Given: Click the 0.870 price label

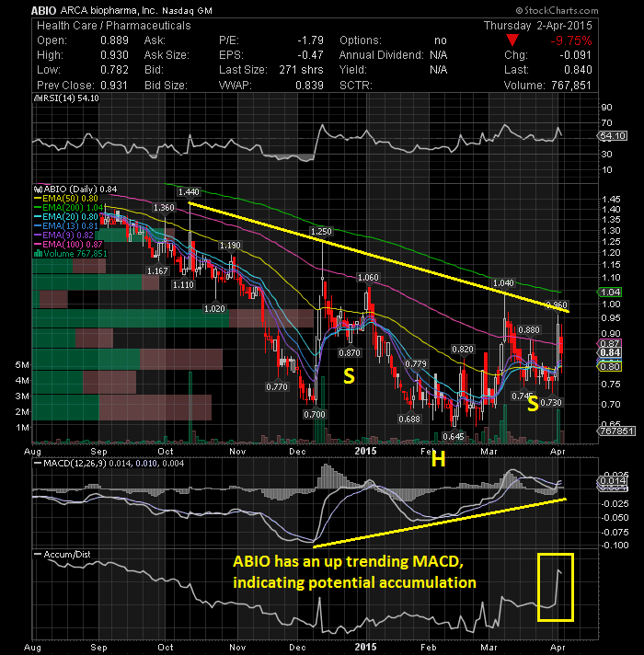Looking at the screenshot, I should tap(350, 352).
